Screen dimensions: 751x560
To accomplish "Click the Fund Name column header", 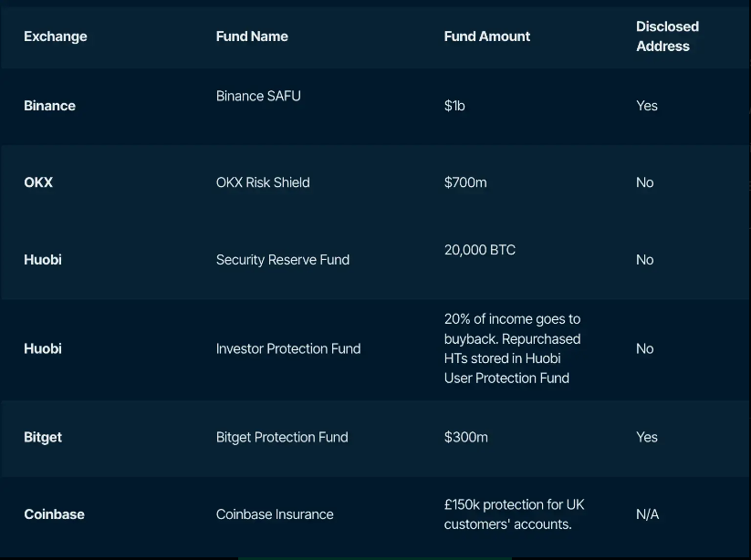I will [x=252, y=36].
